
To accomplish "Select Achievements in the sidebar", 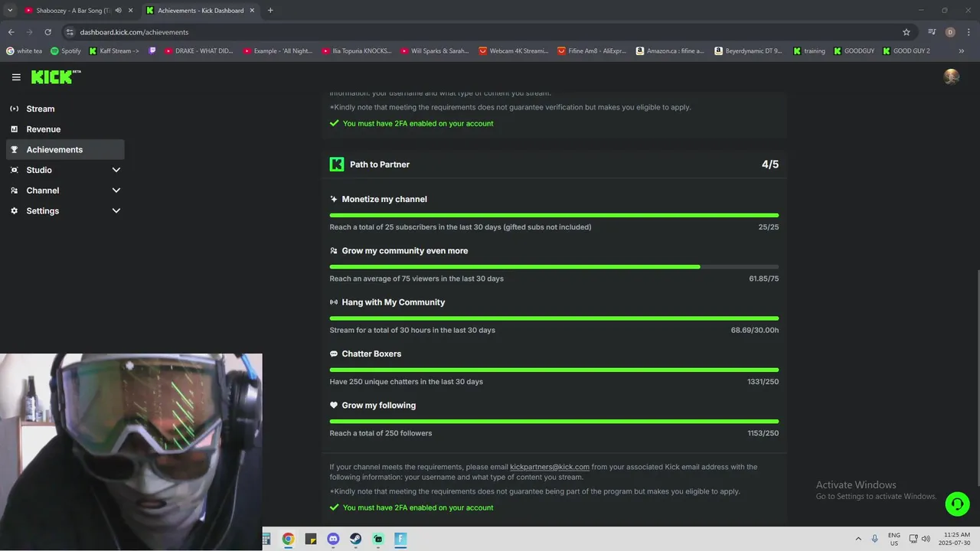I will [65, 149].
